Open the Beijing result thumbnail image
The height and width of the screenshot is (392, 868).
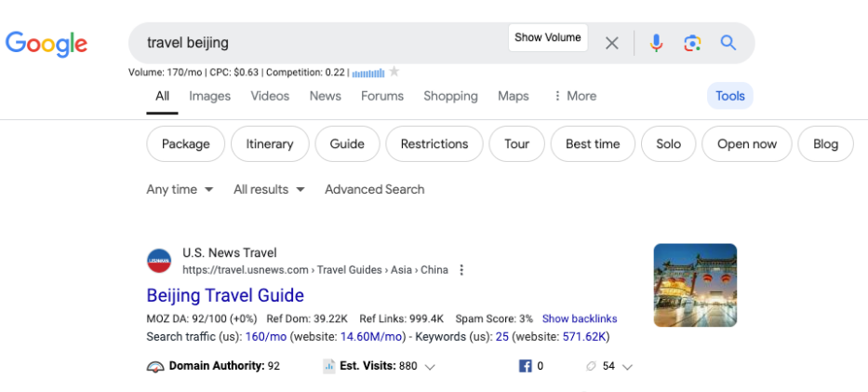pyautogui.click(x=695, y=285)
